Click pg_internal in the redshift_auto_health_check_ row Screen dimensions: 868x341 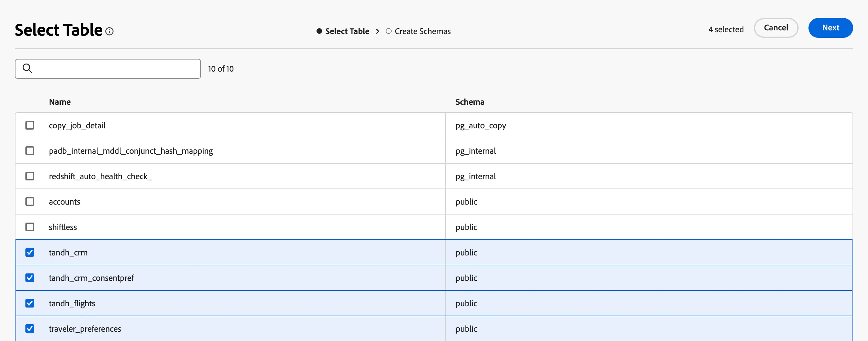coord(476,177)
